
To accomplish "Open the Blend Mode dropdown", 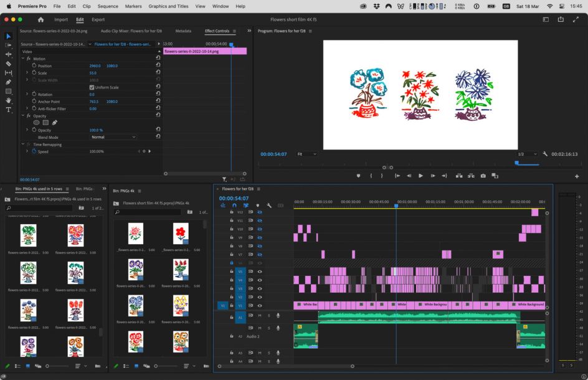I will pyautogui.click(x=112, y=137).
